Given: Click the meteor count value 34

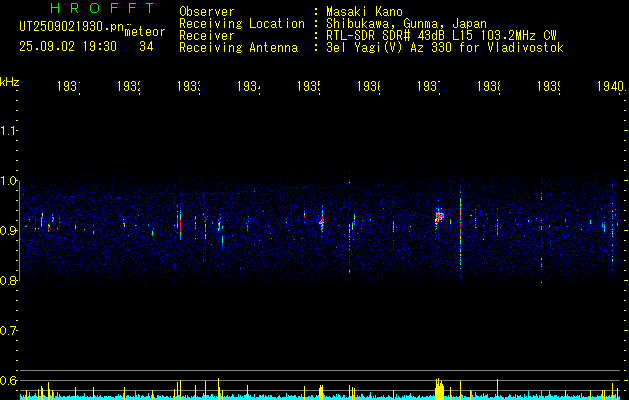Looking at the screenshot, I should 146,47.
